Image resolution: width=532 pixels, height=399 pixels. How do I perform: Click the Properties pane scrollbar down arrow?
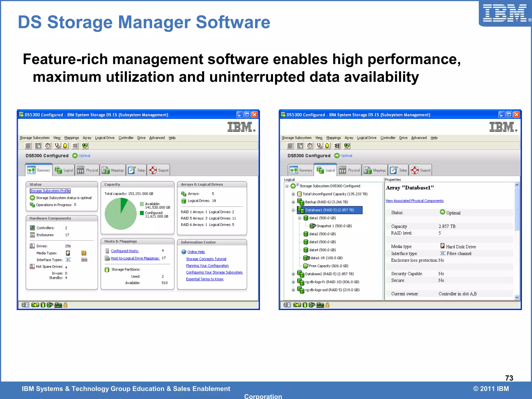517,297
